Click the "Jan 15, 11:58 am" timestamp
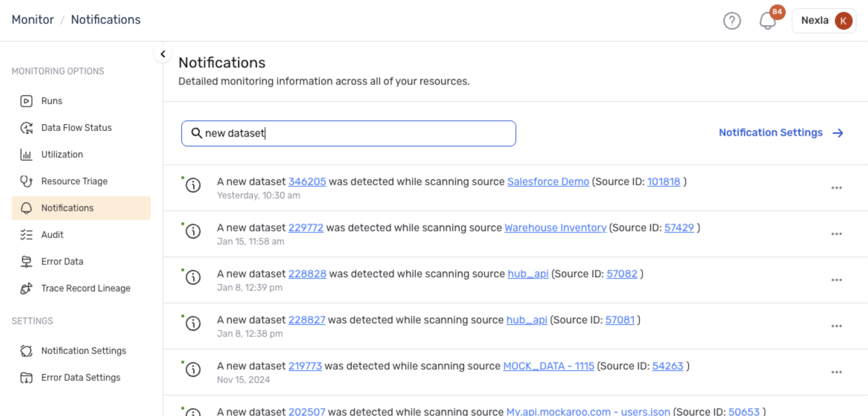This screenshot has width=868, height=416. point(250,242)
